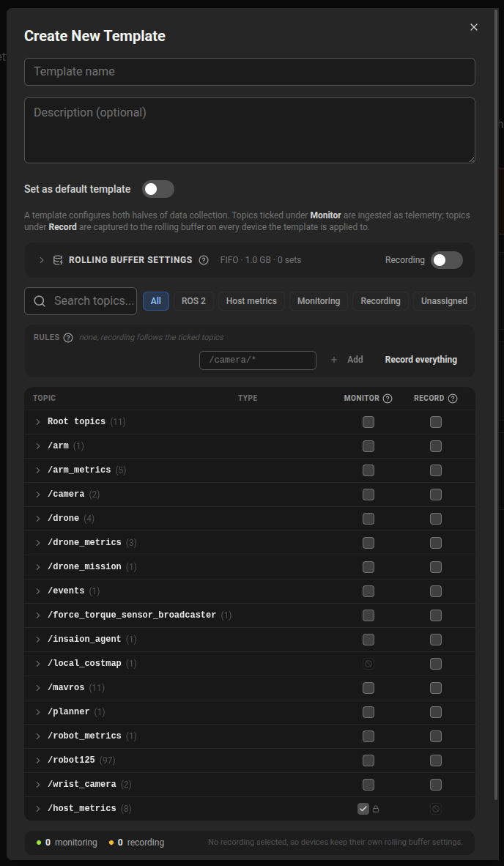
Task: Select the Recording filter tab
Action: pos(380,301)
